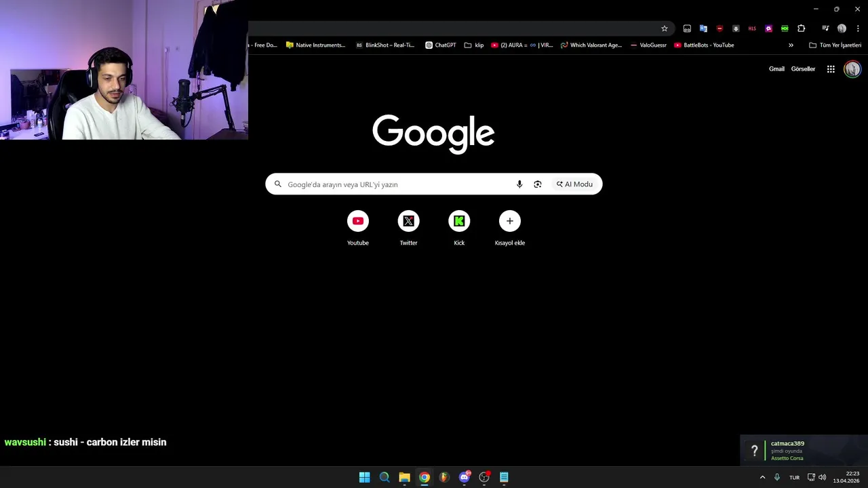
Task: Open the green extension icon
Action: [x=785, y=28]
